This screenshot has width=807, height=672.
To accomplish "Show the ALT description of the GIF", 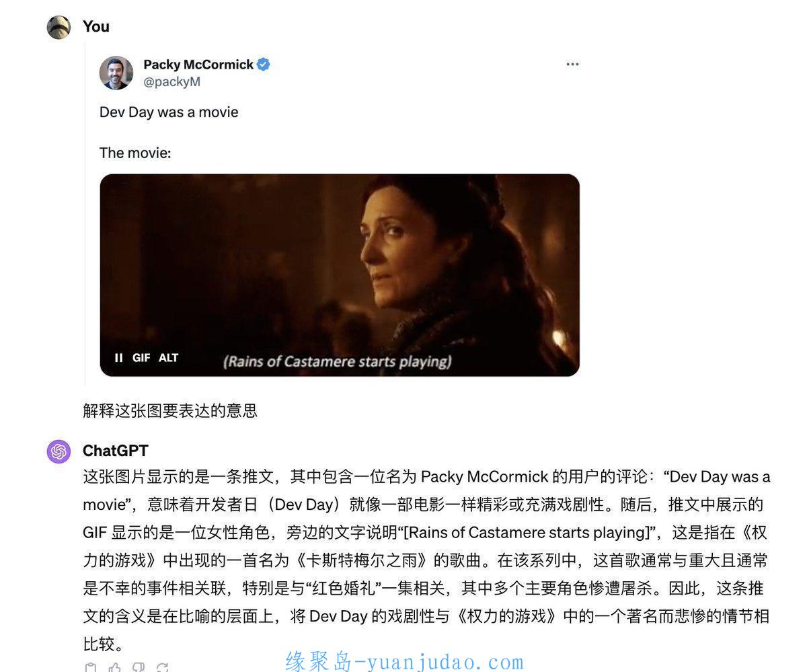I will tap(168, 358).
